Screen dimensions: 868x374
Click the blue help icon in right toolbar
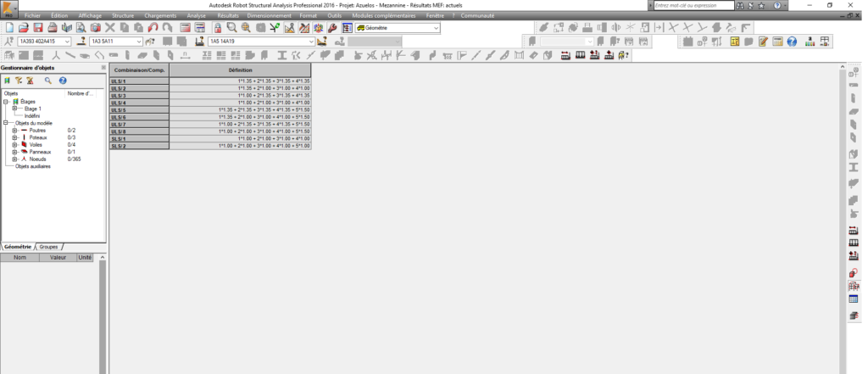(792, 42)
